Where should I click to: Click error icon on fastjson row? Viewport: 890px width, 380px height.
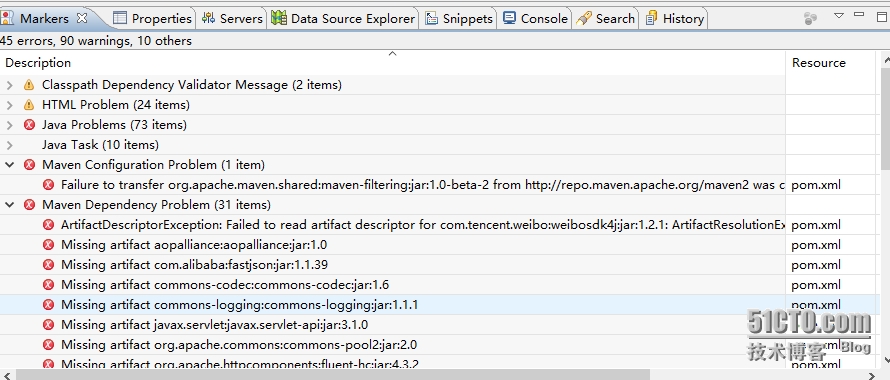pyautogui.click(x=49, y=265)
